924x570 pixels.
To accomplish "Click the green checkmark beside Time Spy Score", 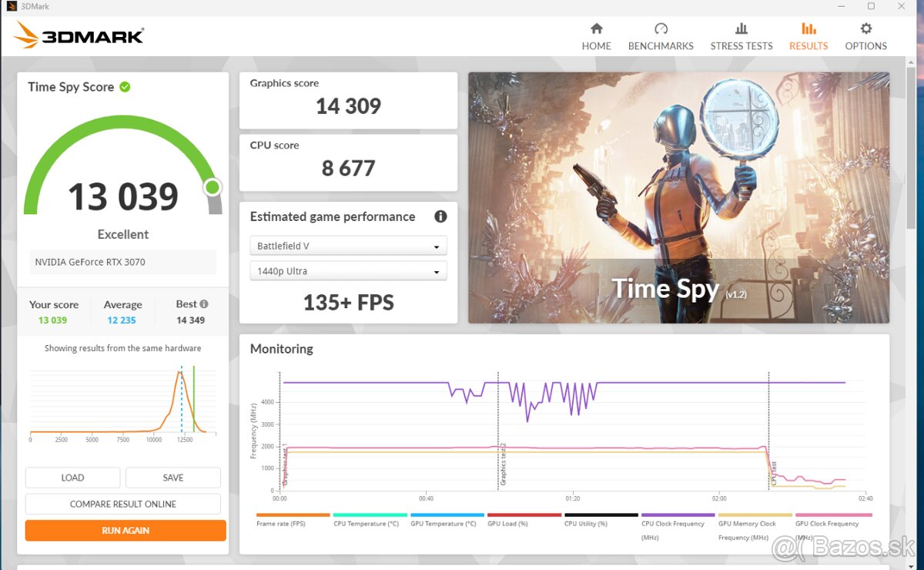I will 124,86.
